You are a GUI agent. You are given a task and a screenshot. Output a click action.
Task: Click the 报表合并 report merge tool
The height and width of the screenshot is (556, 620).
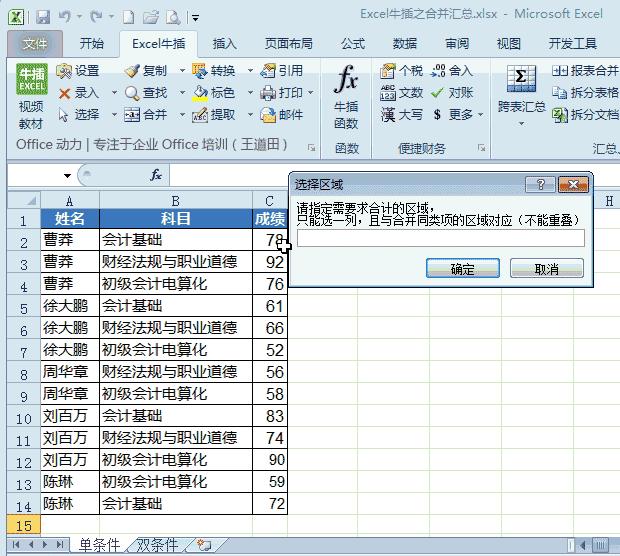coord(585,71)
